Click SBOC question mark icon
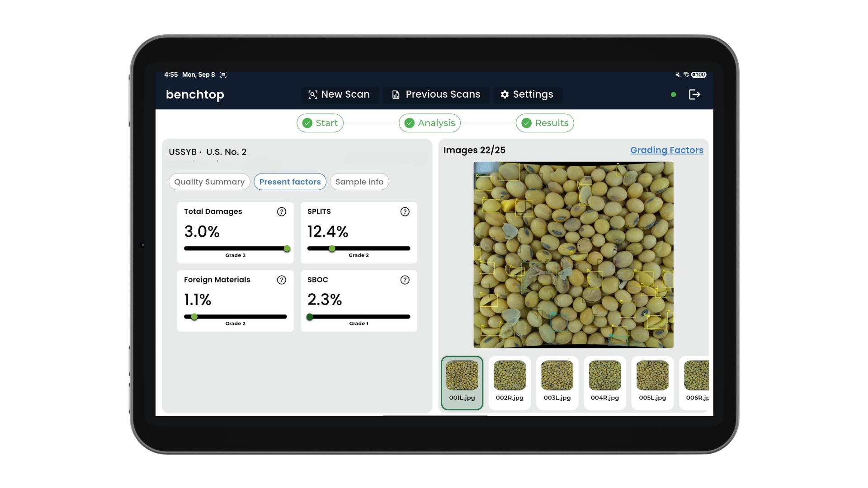Image resolution: width=868 pixels, height=488 pixels. 405,280
